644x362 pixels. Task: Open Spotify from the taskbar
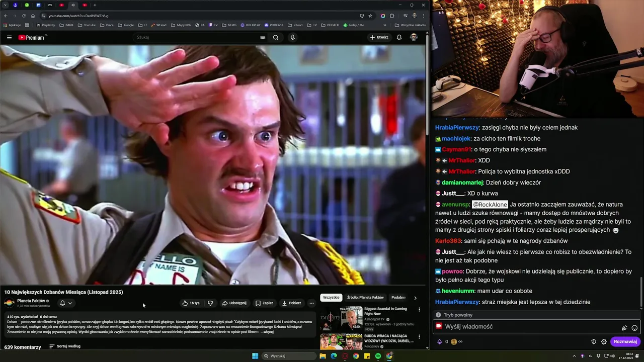[378, 356]
